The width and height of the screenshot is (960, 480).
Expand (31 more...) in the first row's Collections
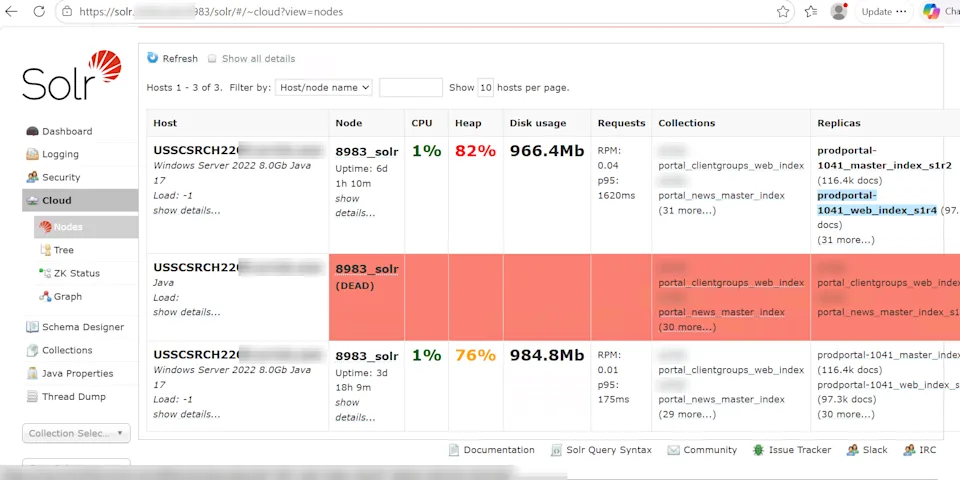tap(687, 211)
